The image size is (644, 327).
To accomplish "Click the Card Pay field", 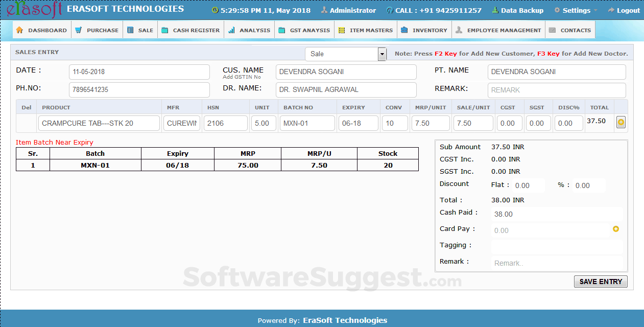I will 551,230.
